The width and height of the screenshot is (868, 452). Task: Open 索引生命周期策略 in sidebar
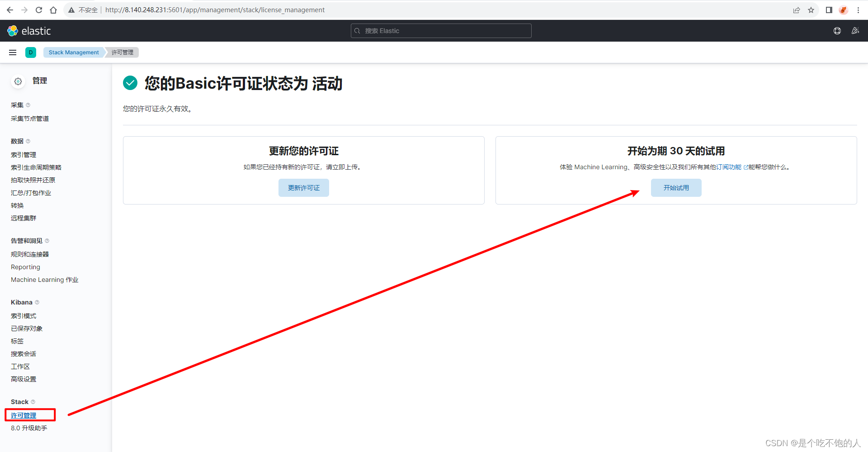coord(36,167)
